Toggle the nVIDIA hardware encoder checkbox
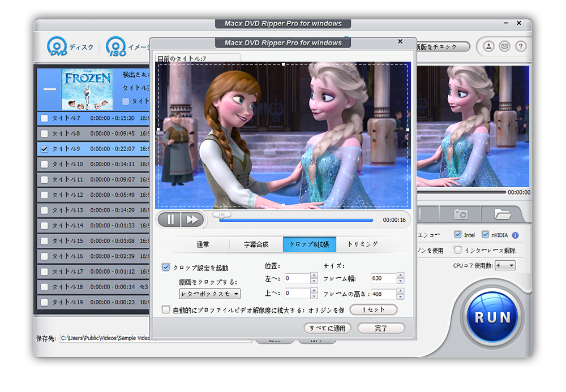This screenshot has height=392, width=566. 485,235
